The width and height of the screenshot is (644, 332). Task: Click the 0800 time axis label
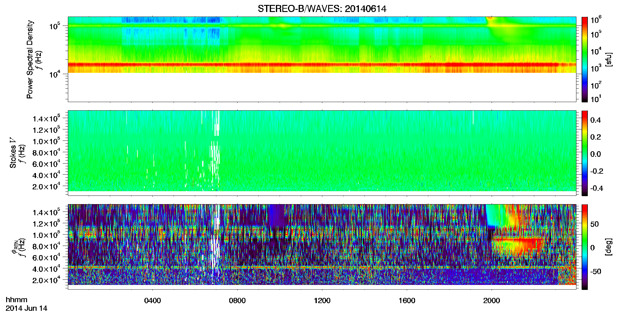click(x=237, y=301)
